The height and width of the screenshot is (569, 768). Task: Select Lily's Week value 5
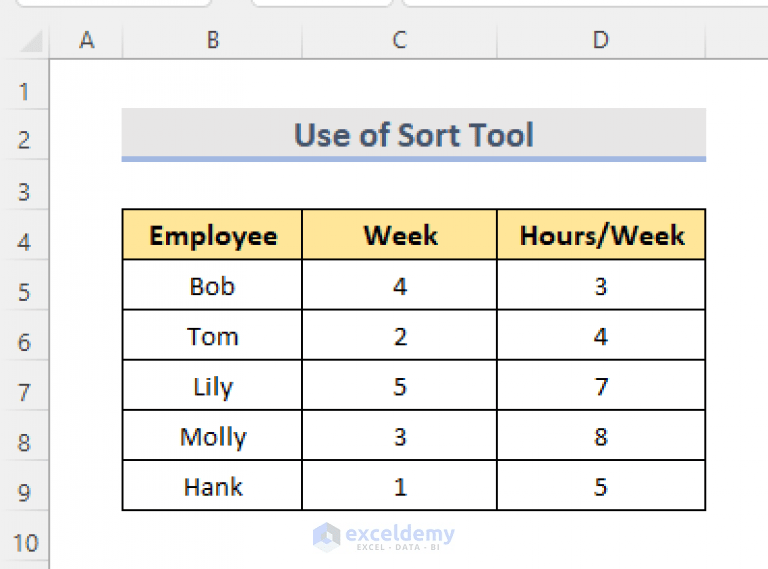coord(399,385)
